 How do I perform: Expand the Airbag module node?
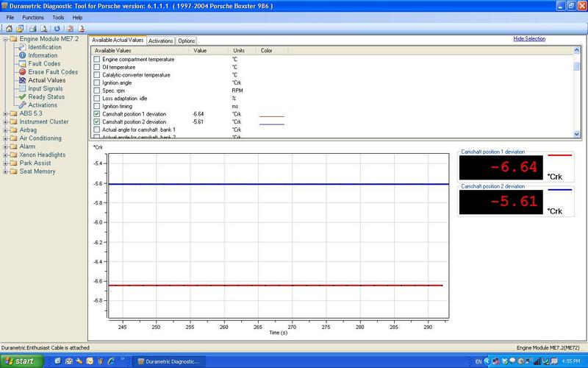tap(6, 130)
